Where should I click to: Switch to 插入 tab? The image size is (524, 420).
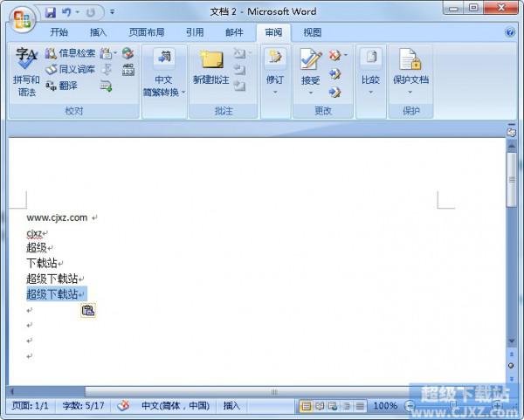(98, 32)
